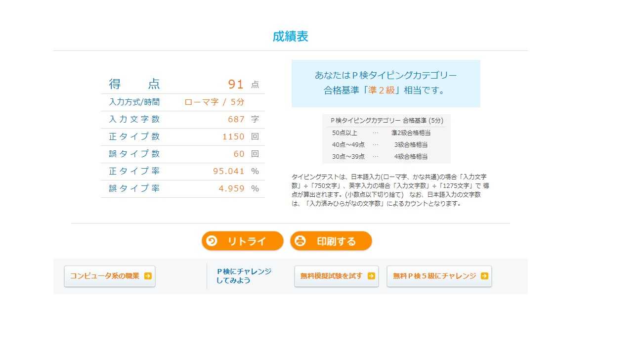Click the score value 91
Screen dimensions: 644x359
point(236,84)
